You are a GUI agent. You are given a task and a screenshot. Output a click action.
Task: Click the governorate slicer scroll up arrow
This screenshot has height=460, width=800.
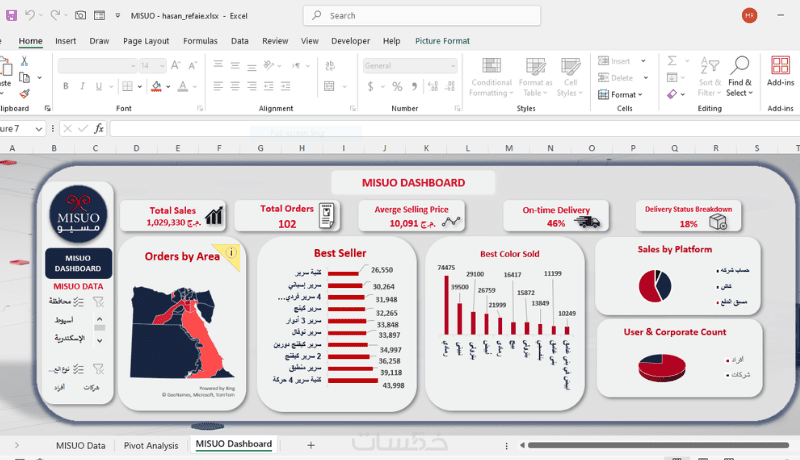click(99, 319)
